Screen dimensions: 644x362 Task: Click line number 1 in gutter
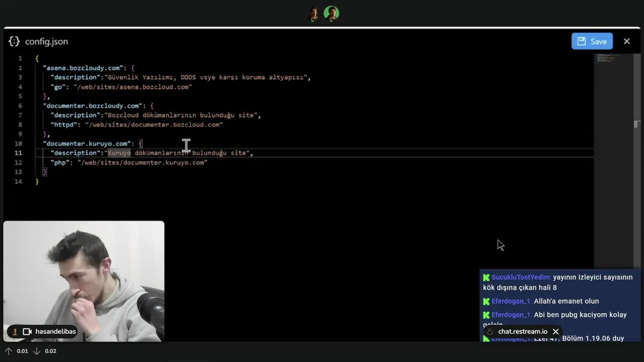(x=20, y=58)
